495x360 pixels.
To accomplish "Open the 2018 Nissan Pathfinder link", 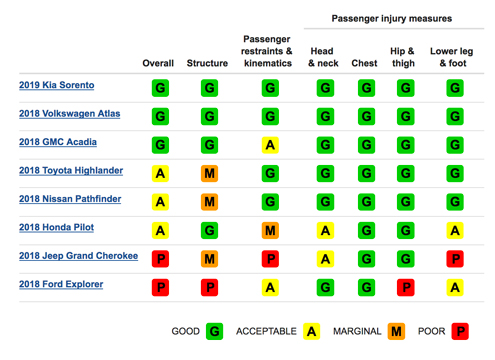I will tap(70, 199).
